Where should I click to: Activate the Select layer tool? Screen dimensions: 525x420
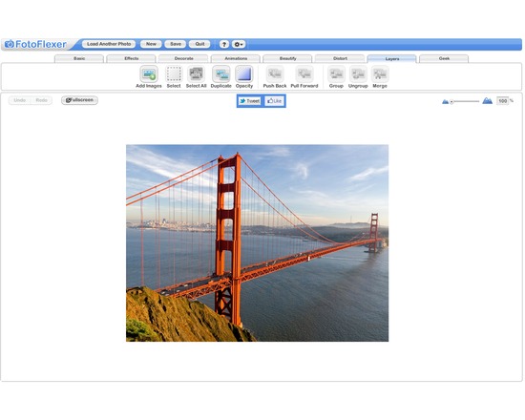click(x=174, y=74)
